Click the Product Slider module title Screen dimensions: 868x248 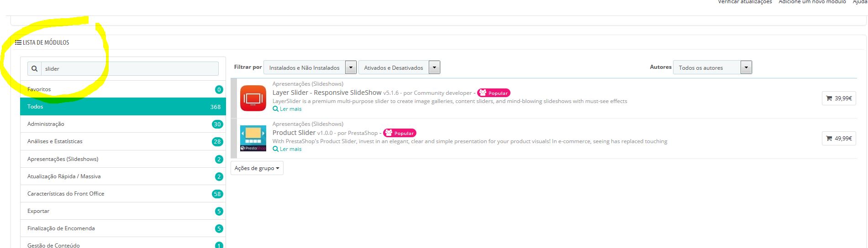(294, 133)
